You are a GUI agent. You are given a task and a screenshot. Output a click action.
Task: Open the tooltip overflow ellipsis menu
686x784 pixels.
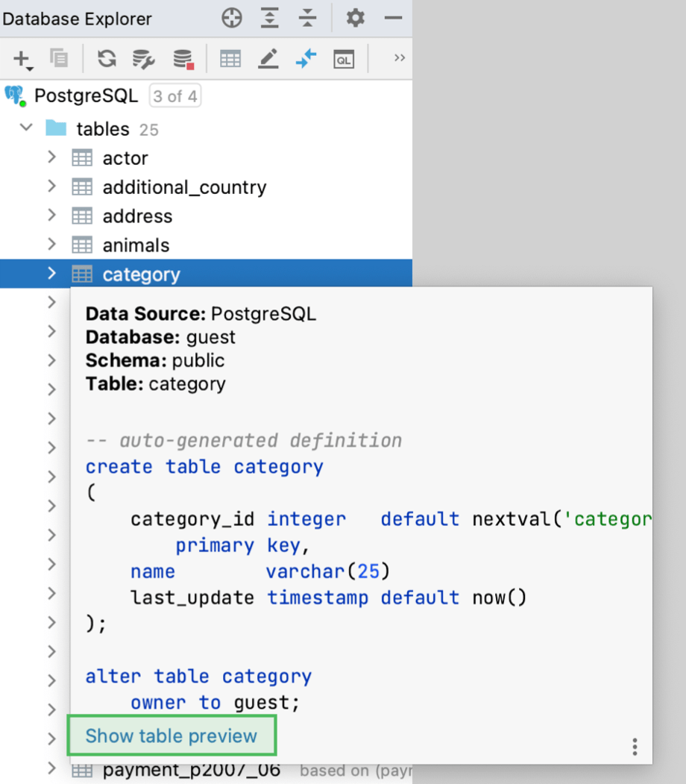635,746
